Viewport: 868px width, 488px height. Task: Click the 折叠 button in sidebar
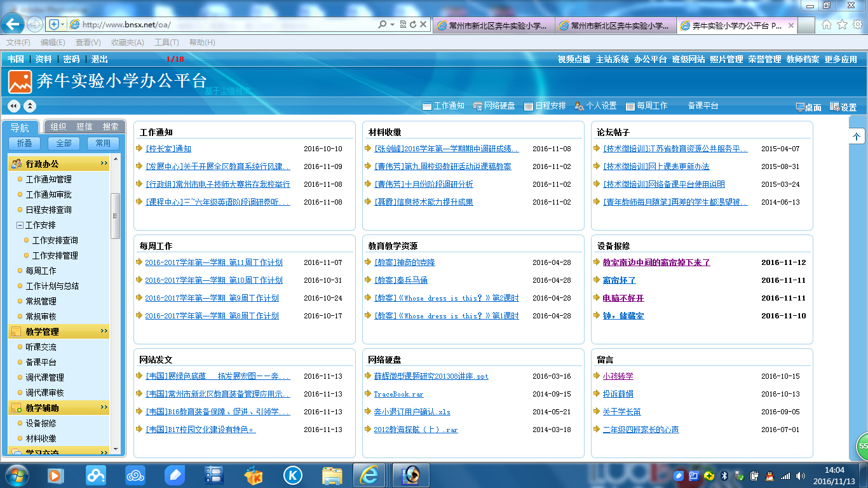25,143
